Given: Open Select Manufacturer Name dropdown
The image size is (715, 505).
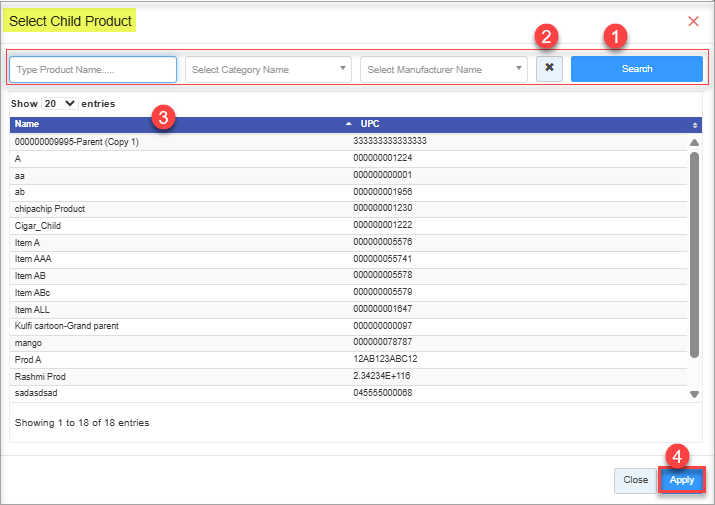Looking at the screenshot, I should coord(444,69).
